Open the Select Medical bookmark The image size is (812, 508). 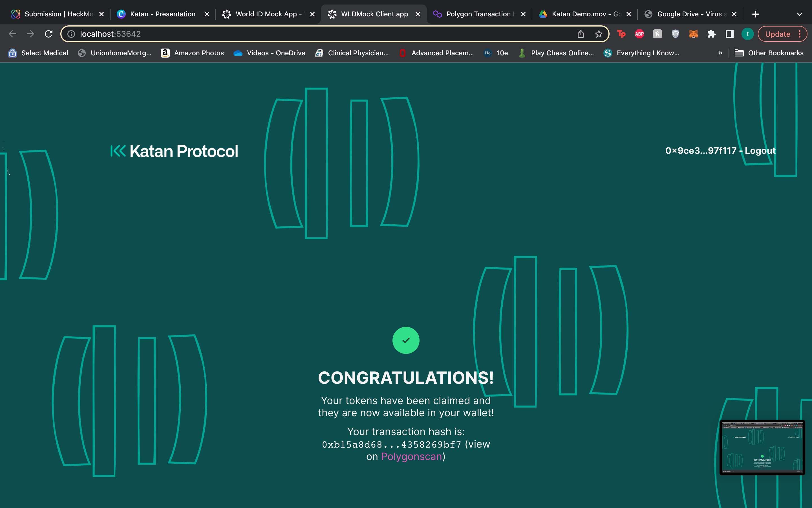tap(38, 53)
